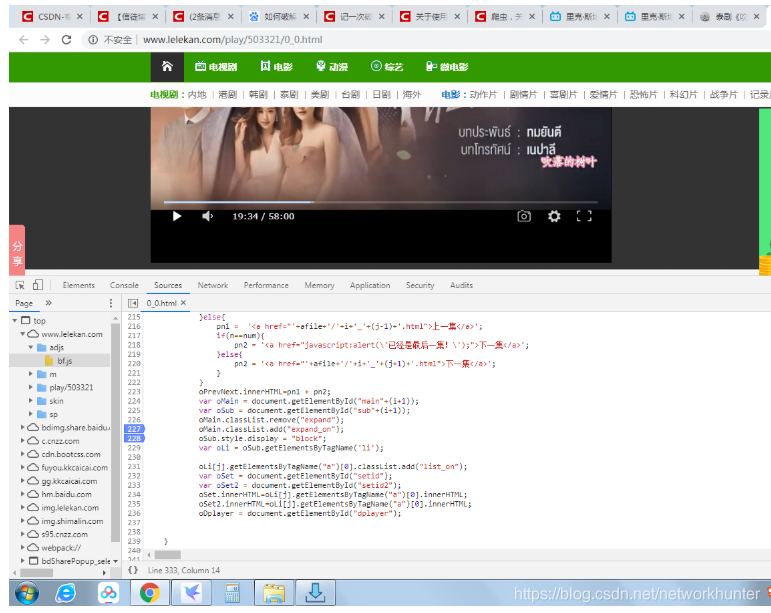Click the pretty print braces icon
This screenshot has width=771, height=613.
(x=133, y=570)
